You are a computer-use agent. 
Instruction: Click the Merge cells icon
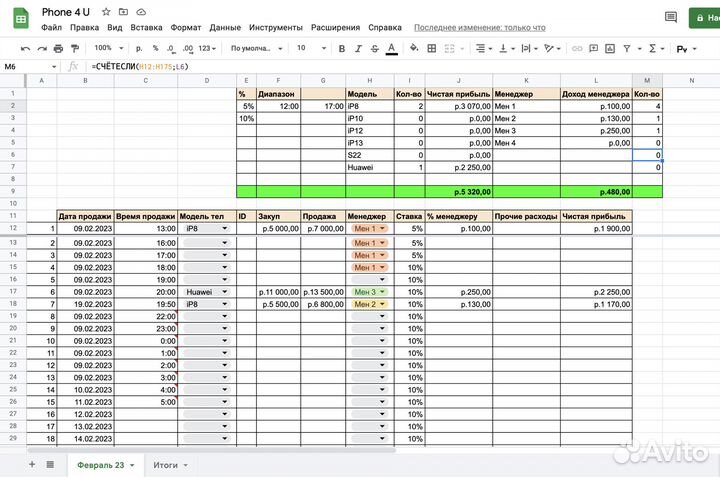(x=449, y=48)
